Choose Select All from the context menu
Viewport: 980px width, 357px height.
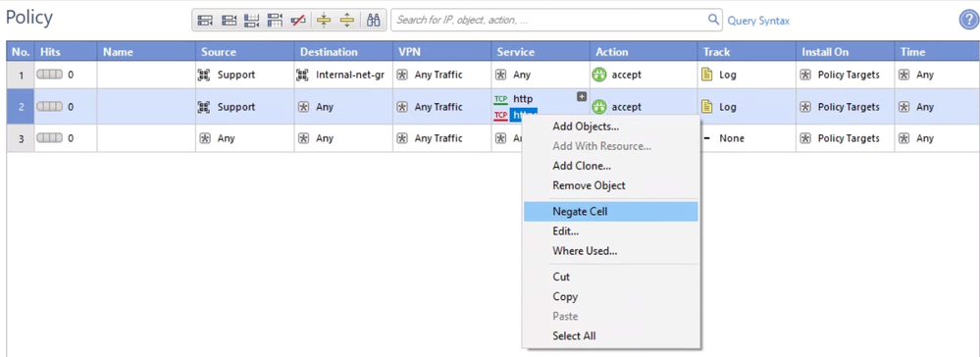click(574, 335)
